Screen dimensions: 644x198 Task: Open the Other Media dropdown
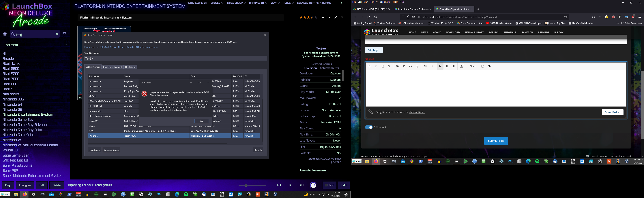(x=613, y=112)
